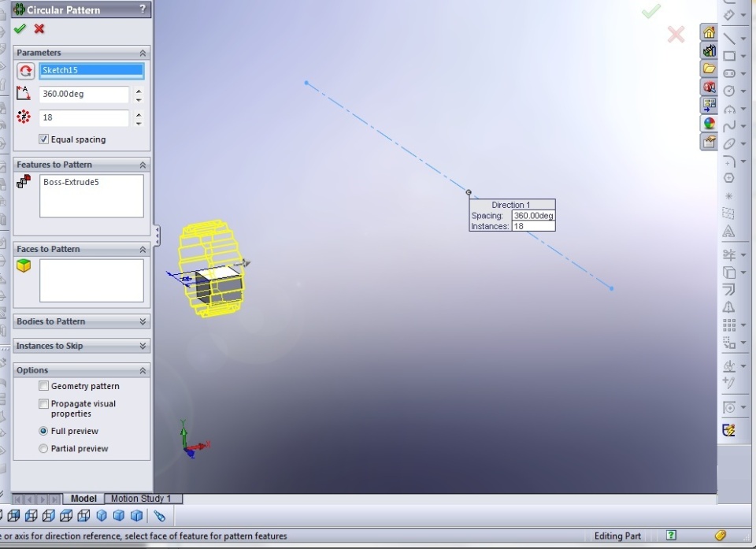Select the Trim Entities tool
This screenshot has height=549, width=756.
point(729,254)
